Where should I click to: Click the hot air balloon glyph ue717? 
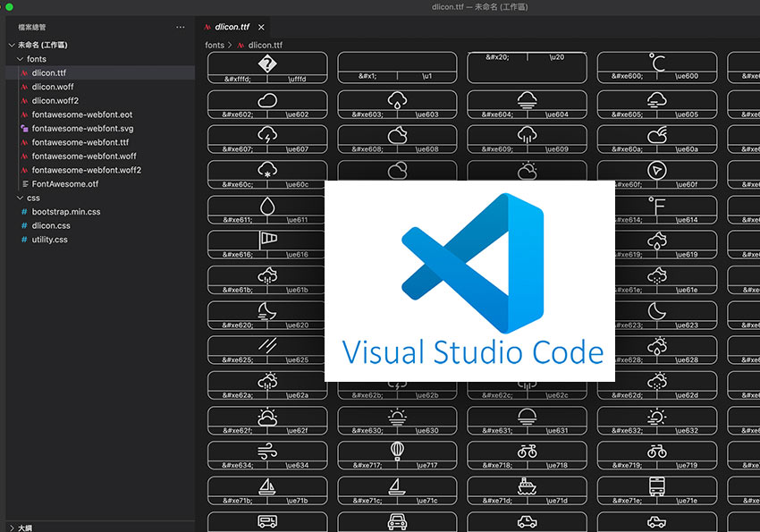(x=397, y=452)
